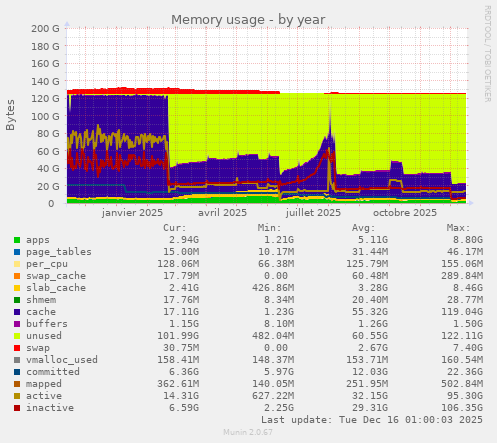Screen dimensions: 497x443
Task: Click the 100 G axis label
Action: (45, 116)
